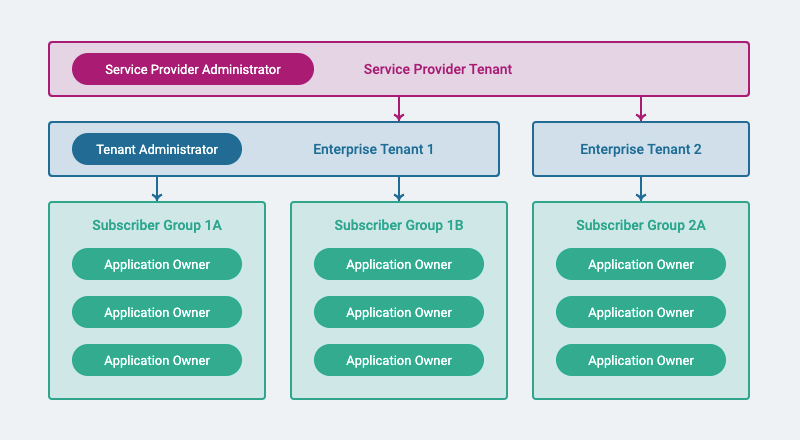Click third Application Owner in Subscriber Group 2A
The width and height of the screenshot is (800, 440).
pos(641,360)
